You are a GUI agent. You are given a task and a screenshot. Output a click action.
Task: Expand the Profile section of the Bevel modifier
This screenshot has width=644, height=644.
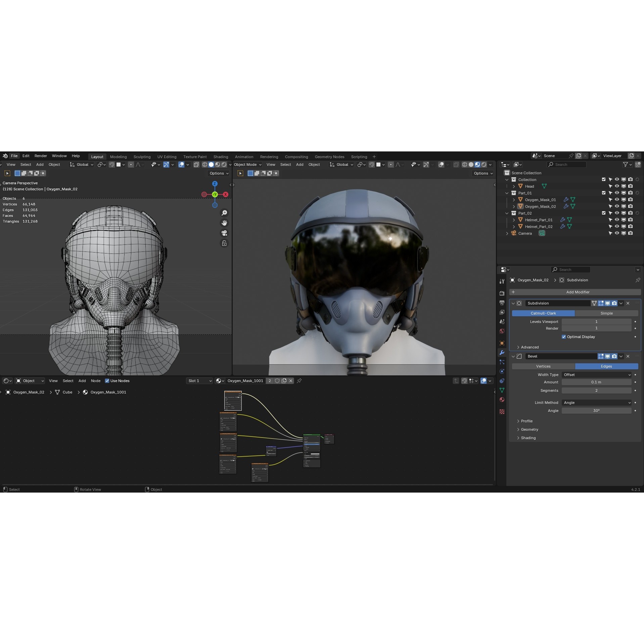[526, 421]
